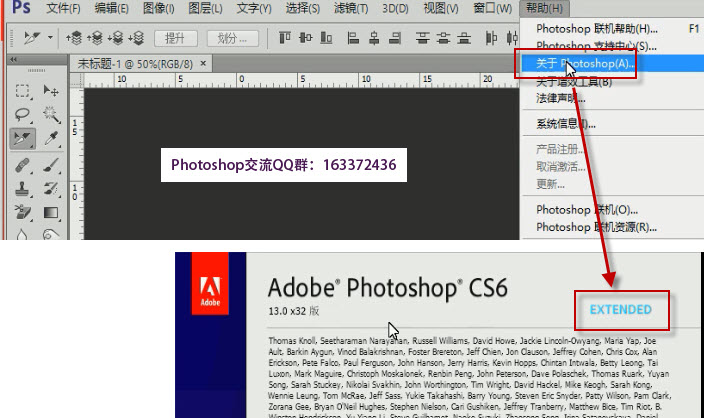The image size is (704, 418).
Task: Align bottom edges in options bar
Action: coord(326,38)
